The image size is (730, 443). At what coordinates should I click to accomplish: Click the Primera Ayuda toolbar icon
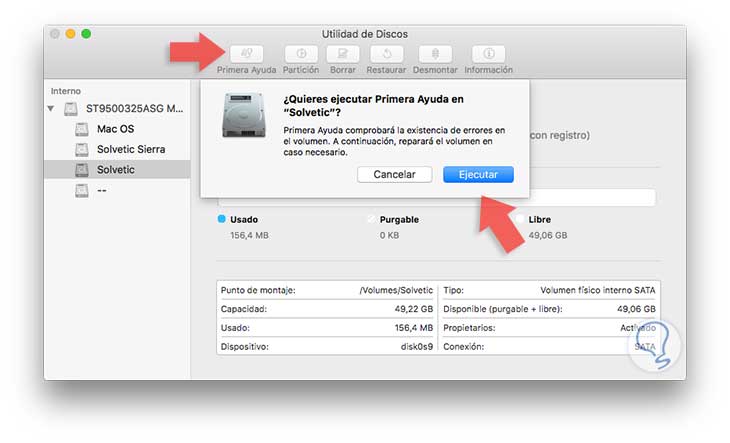(x=246, y=54)
